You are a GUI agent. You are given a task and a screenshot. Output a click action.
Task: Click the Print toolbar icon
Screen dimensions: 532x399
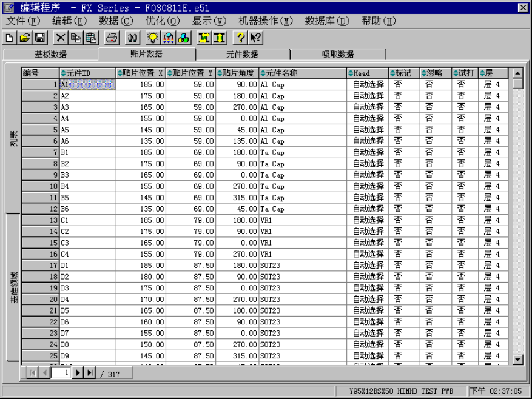[x=112, y=38]
